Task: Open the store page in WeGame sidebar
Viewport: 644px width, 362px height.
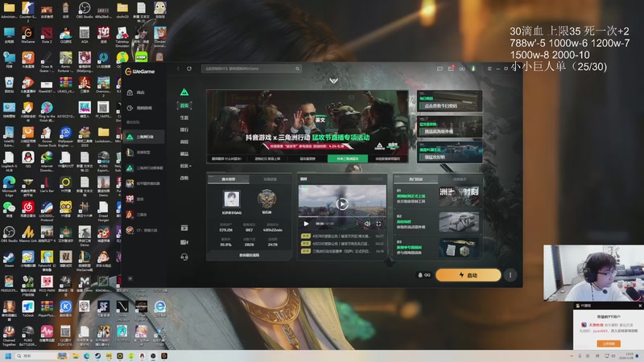Action: [137, 93]
